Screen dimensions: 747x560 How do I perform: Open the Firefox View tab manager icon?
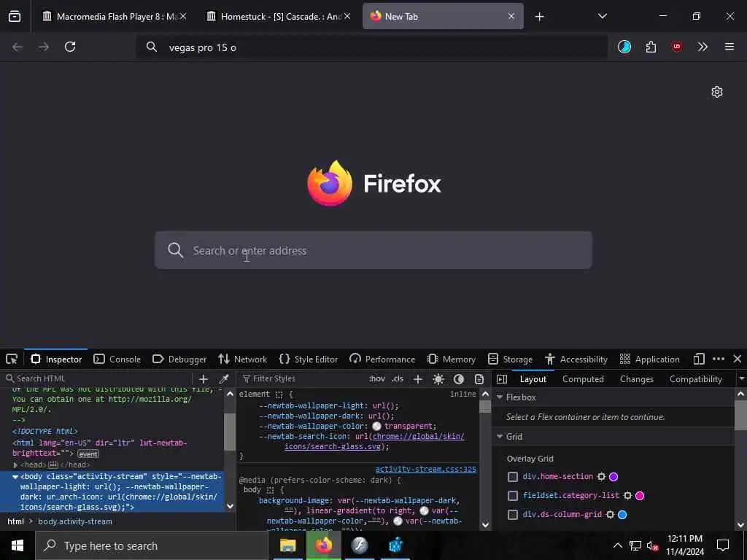(x=15, y=17)
